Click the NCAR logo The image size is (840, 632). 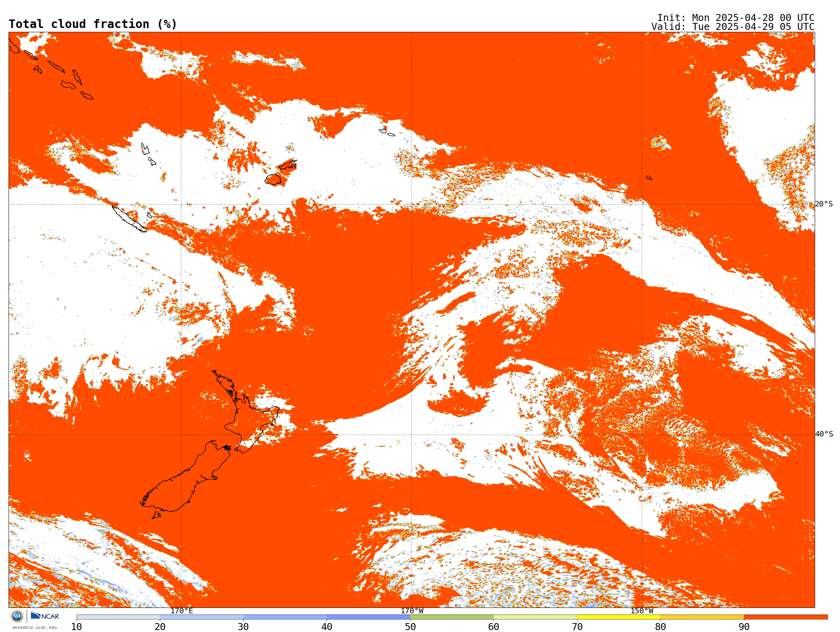45,616
